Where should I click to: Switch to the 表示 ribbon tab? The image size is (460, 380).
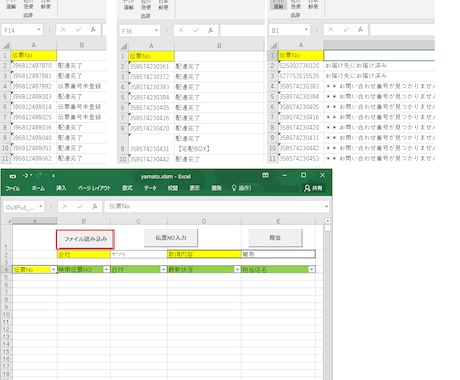coord(195,188)
